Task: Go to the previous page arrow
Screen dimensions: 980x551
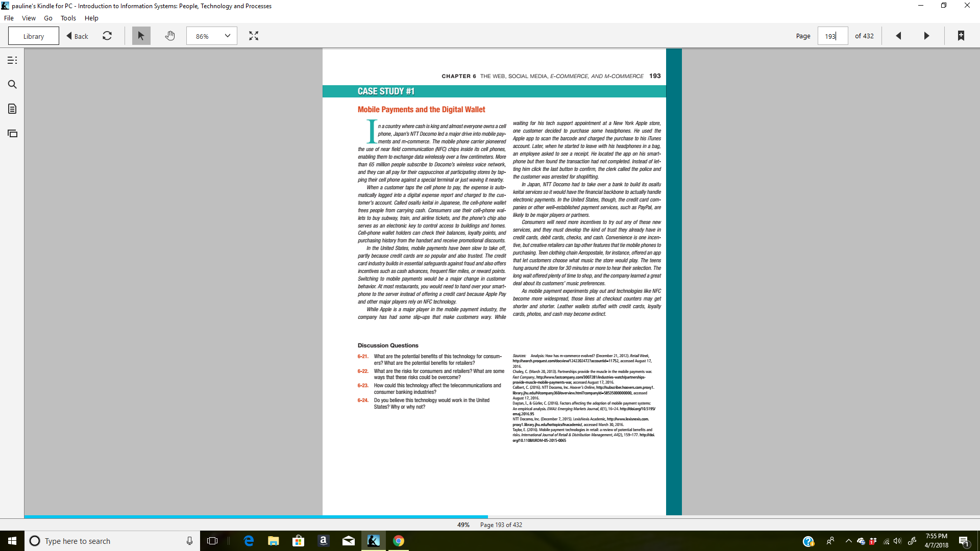Action: tap(898, 36)
